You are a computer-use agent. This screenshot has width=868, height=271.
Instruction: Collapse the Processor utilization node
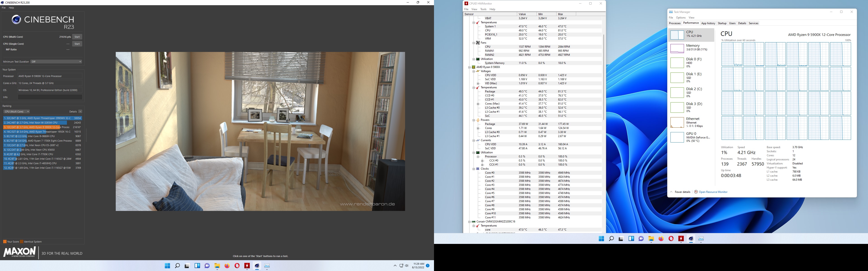(478, 157)
